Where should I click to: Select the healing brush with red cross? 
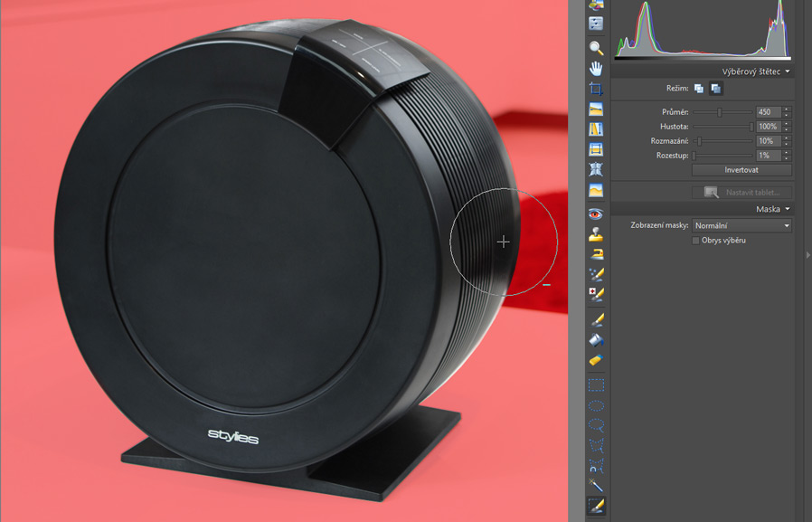coord(596,294)
